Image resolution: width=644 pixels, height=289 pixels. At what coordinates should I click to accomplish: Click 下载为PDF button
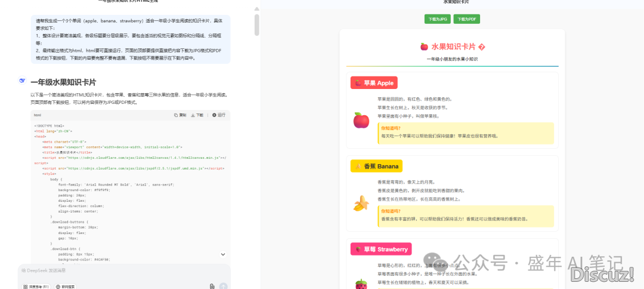coord(466,19)
